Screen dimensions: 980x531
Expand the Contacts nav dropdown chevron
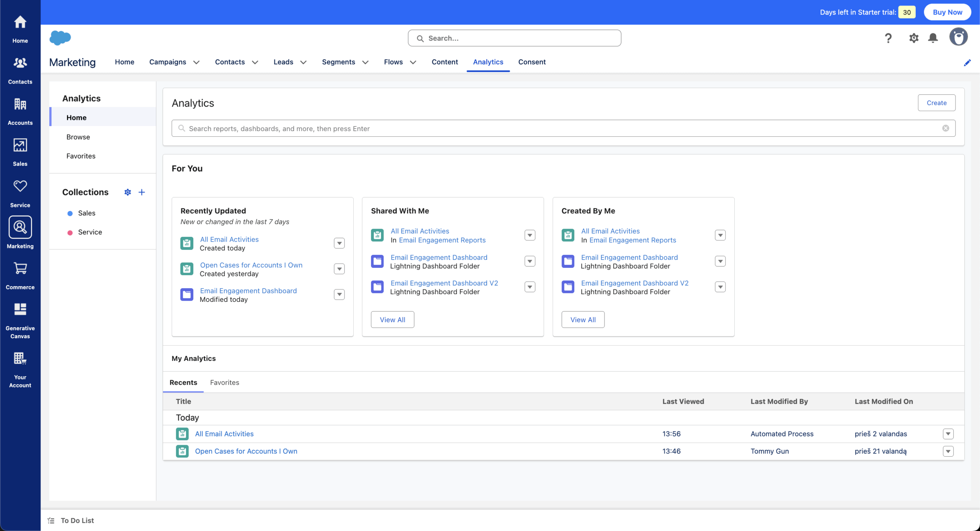coord(255,62)
